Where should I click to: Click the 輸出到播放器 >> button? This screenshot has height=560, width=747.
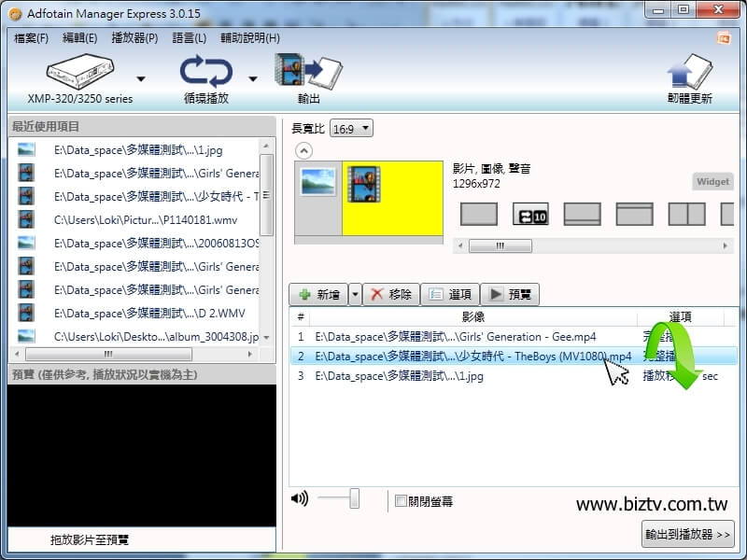point(687,534)
